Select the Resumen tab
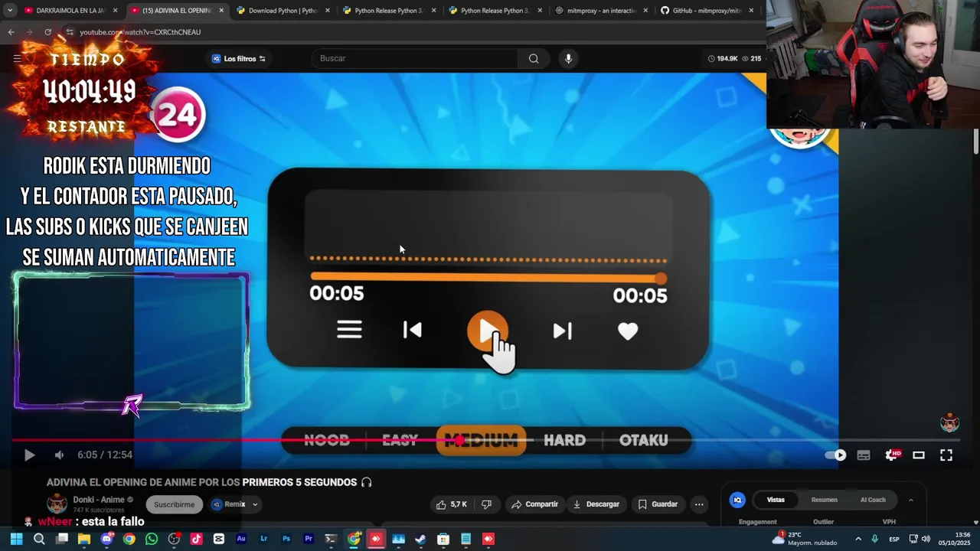 click(825, 500)
